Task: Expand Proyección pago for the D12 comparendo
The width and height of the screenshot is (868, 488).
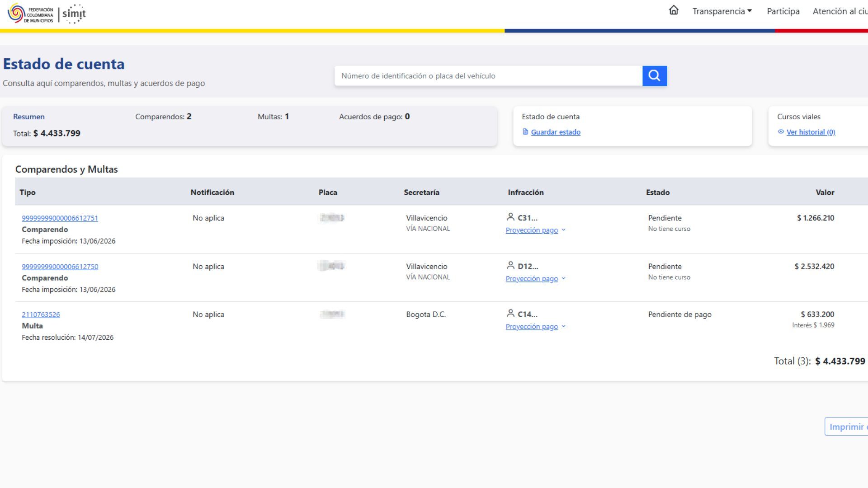Action: click(x=535, y=278)
